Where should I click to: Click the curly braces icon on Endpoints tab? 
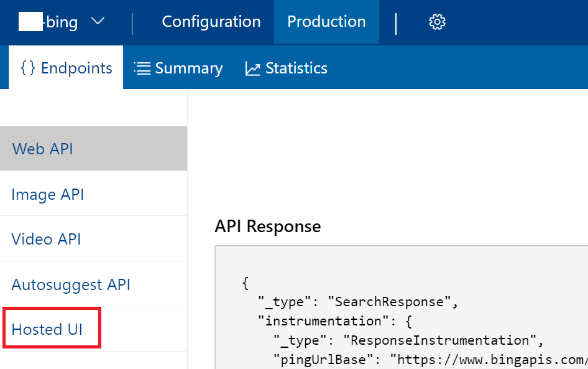27,68
